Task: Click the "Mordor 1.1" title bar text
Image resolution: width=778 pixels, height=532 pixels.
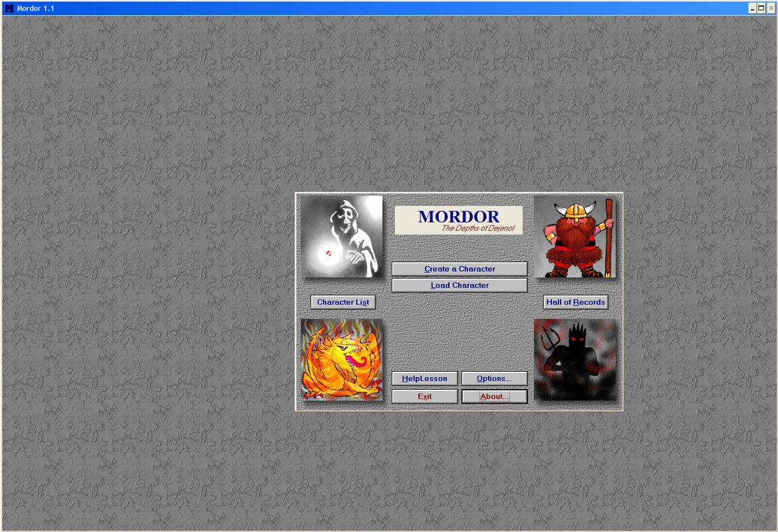Action: [36, 8]
